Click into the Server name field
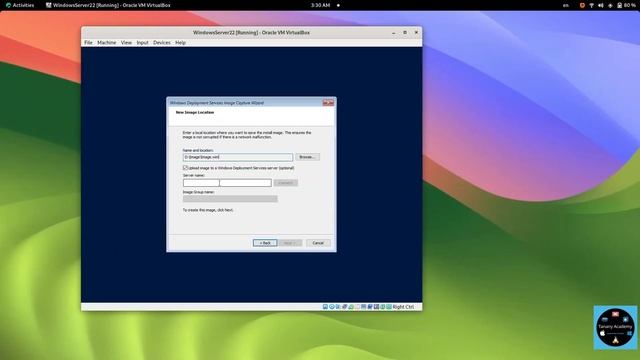 pos(227,183)
